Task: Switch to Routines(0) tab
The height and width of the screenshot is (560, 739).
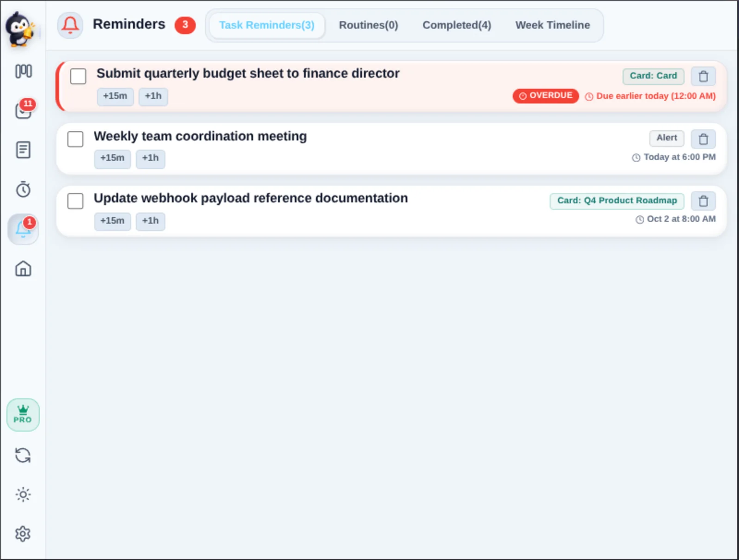Action: coord(369,25)
